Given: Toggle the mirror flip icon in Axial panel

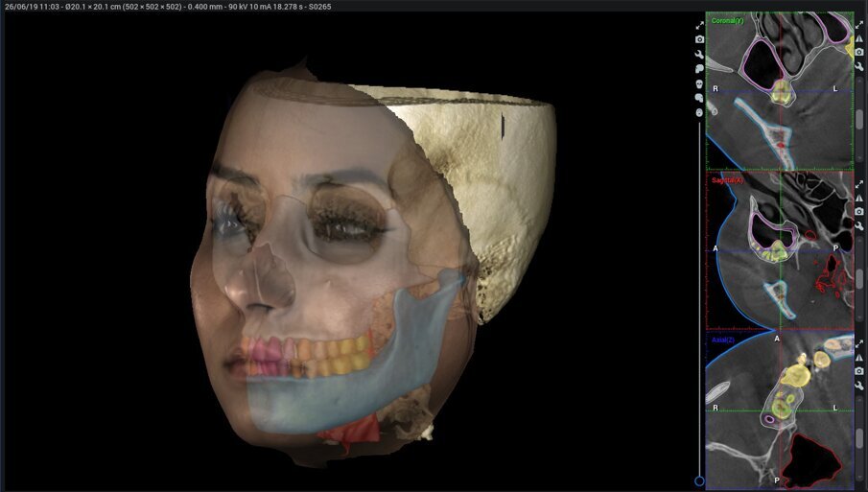Looking at the screenshot, I should [859, 357].
